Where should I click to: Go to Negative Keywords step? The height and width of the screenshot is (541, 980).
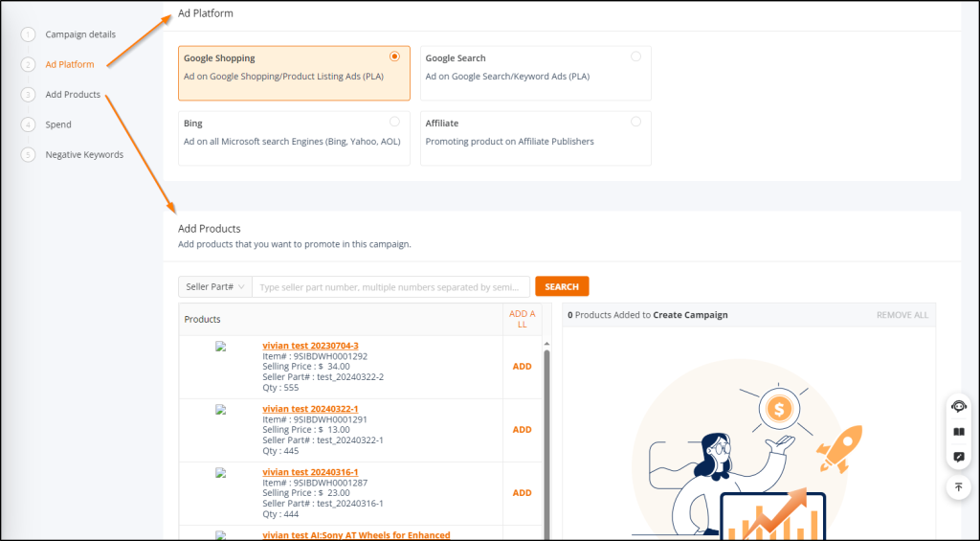click(84, 154)
